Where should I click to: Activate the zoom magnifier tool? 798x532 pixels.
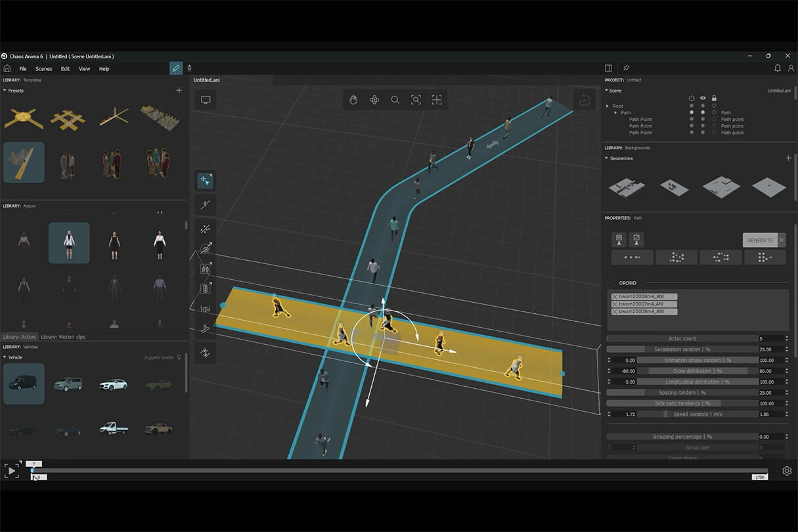click(395, 100)
